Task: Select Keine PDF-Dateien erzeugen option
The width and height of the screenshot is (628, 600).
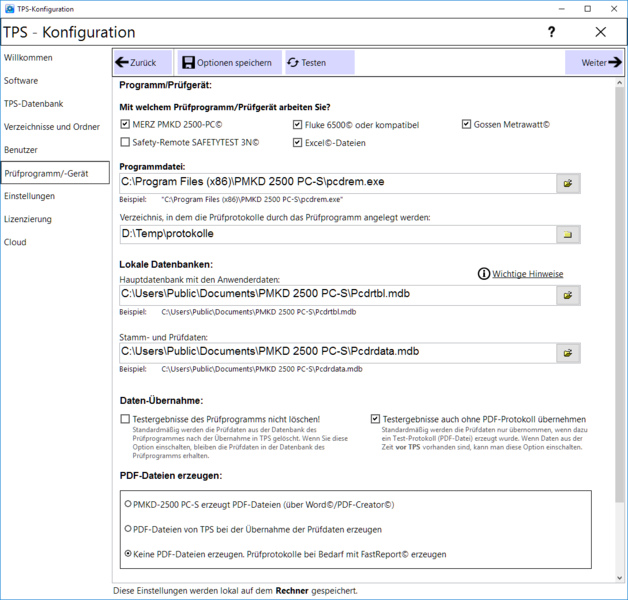Action: 128,554
